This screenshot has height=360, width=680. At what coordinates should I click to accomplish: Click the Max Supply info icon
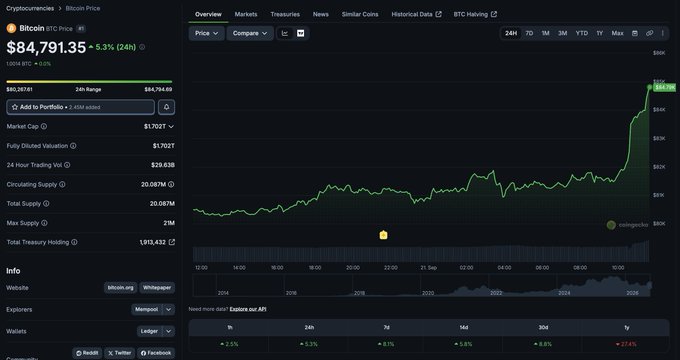pos(44,223)
